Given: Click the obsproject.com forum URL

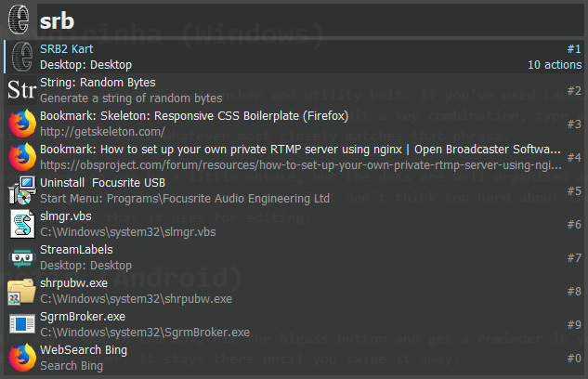Looking at the screenshot, I should point(301,165).
